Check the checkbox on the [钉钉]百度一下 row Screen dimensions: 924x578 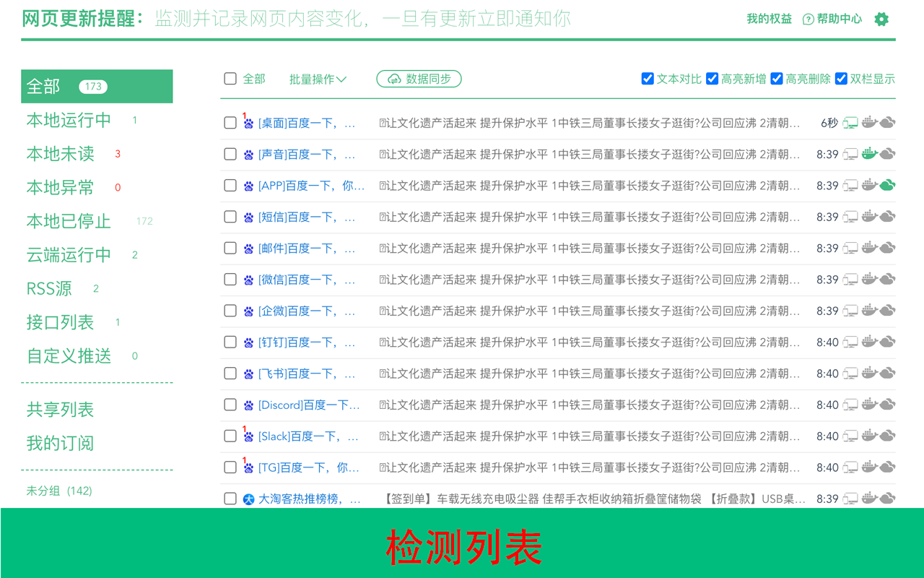click(230, 342)
